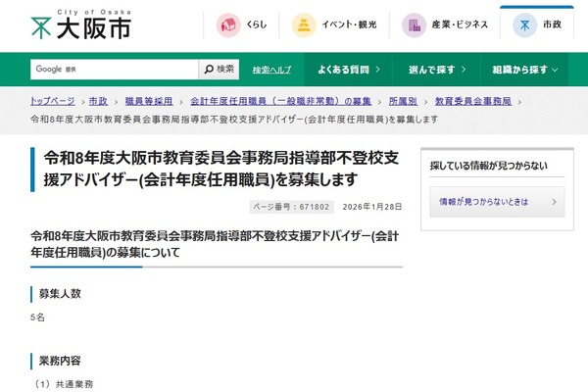
Task: Open the くらし navigation tab
Action: [241, 25]
